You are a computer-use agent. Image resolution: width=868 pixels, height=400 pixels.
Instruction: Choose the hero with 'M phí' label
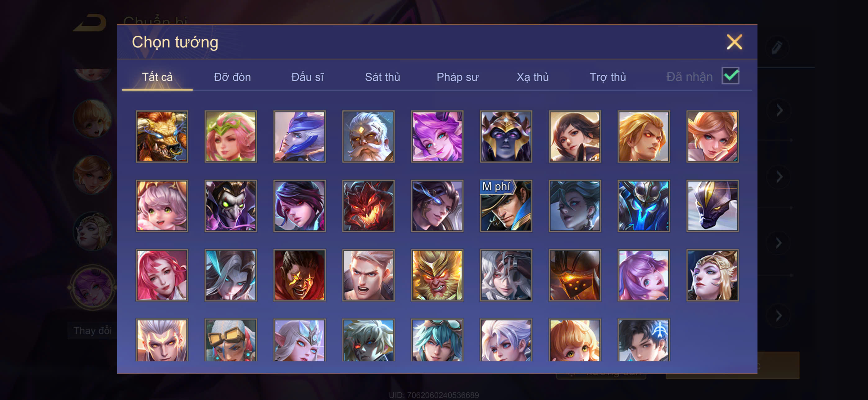(506, 206)
